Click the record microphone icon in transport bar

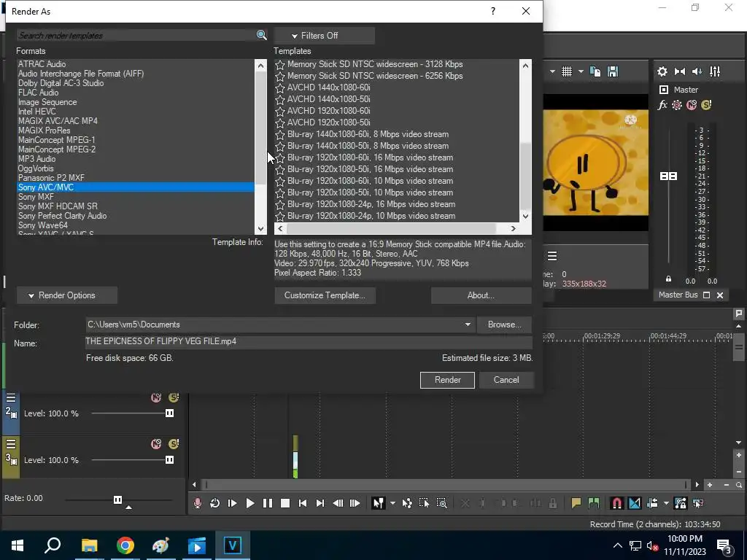point(197,503)
